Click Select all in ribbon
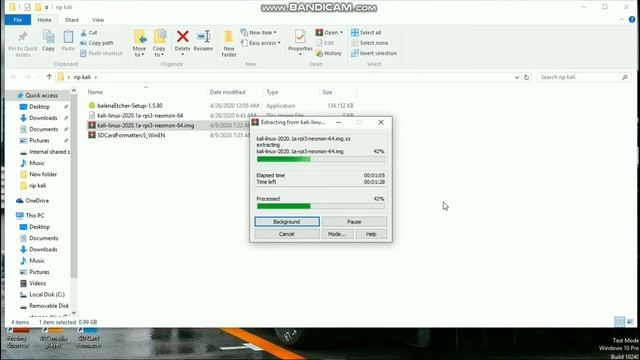This screenshot has height=360, width=640. pos(366,33)
